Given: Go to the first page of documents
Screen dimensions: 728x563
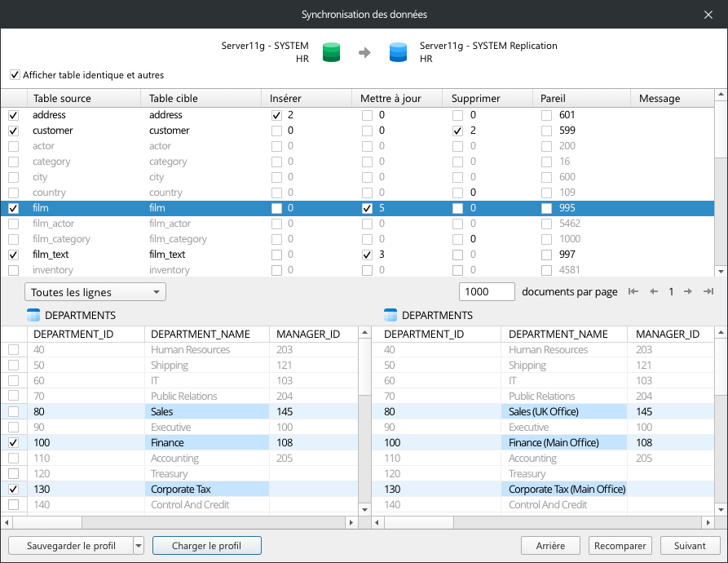Looking at the screenshot, I should pyautogui.click(x=633, y=291).
